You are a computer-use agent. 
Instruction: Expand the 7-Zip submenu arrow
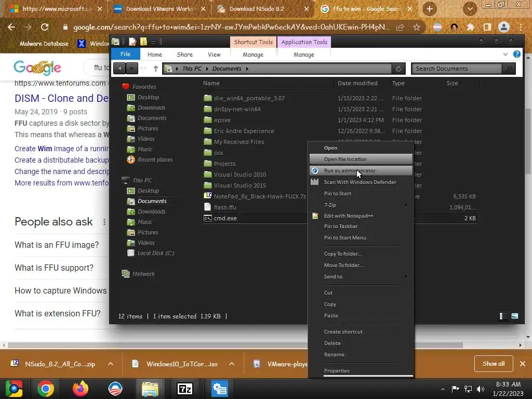pyautogui.click(x=406, y=205)
